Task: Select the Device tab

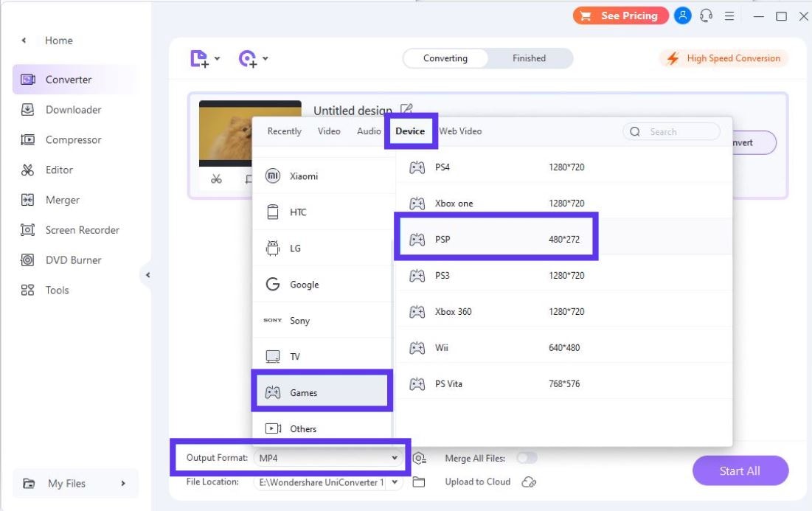Action: pos(410,131)
